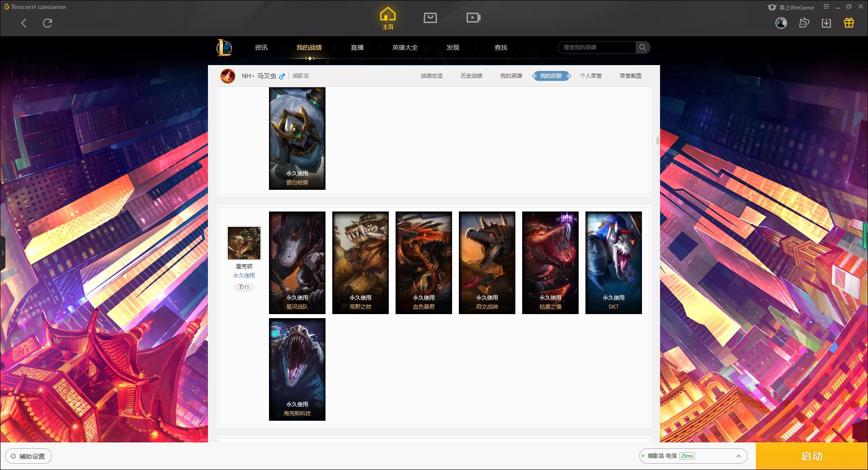Select the 我的皮肤 sub-tab
This screenshot has width=868, height=470.
(x=551, y=76)
